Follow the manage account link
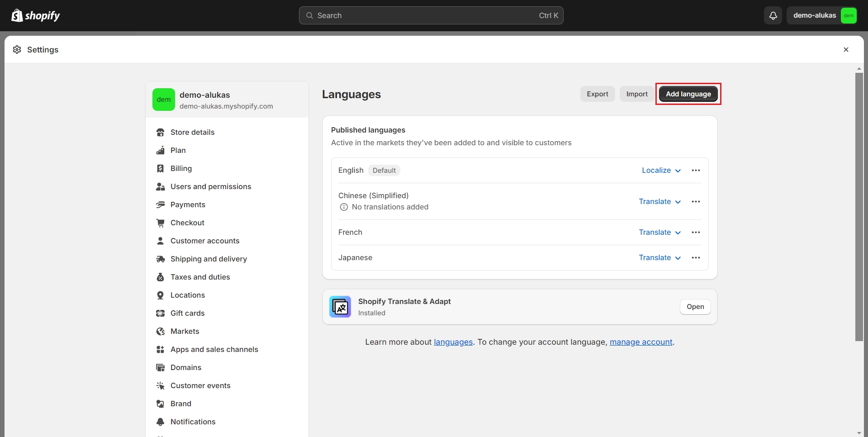The height and width of the screenshot is (437, 868). tap(640, 342)
